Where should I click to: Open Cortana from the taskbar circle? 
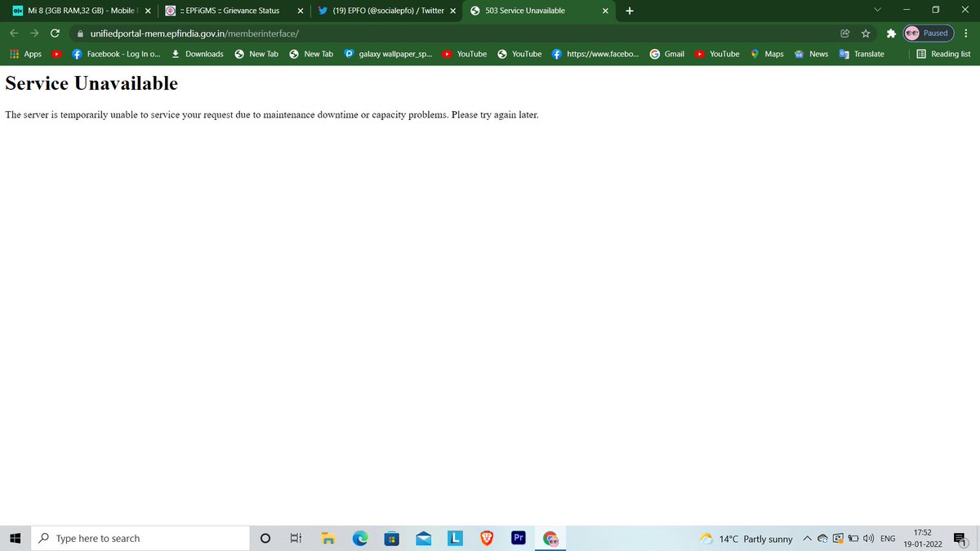click(x=265, y=538)
